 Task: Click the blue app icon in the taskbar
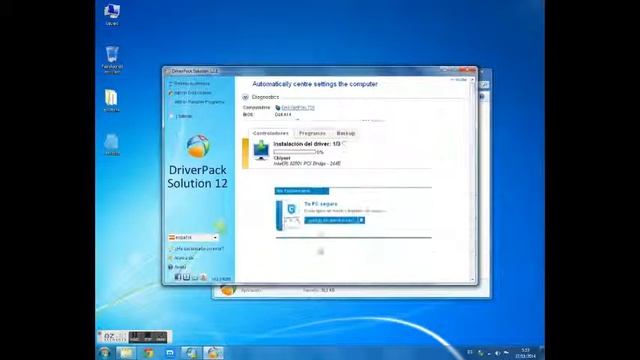170,353
